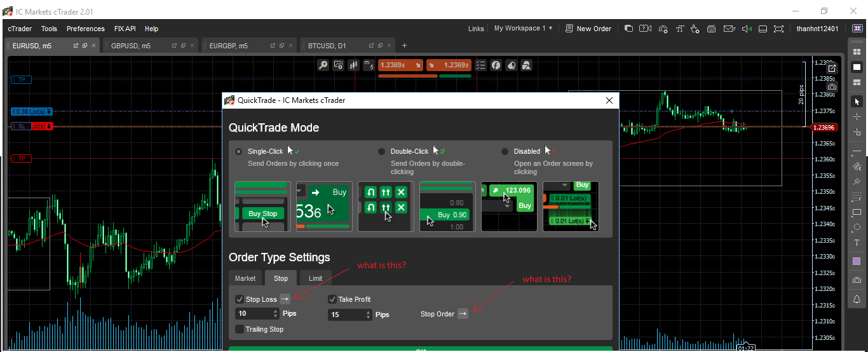The width and height of the screenshot is (868, 352).
Task: Detach chart with the top-right popout icon
Action: point(832,68)
